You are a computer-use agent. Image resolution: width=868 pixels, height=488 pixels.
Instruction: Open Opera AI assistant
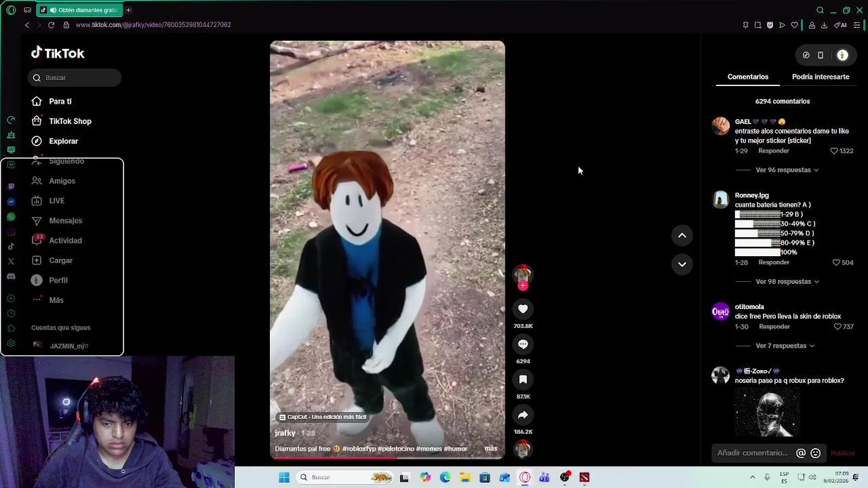[840, 25]
